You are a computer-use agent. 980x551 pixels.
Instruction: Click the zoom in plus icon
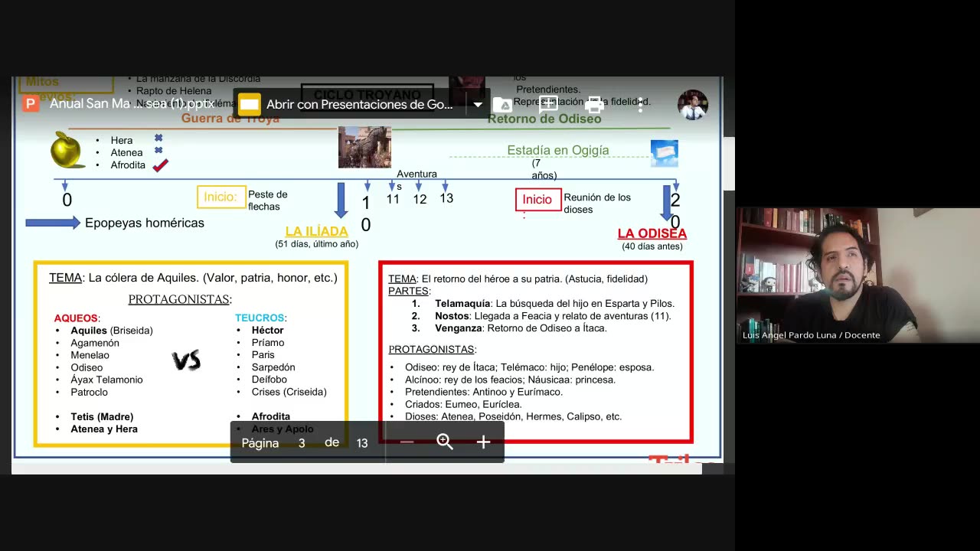click(483, 442)
